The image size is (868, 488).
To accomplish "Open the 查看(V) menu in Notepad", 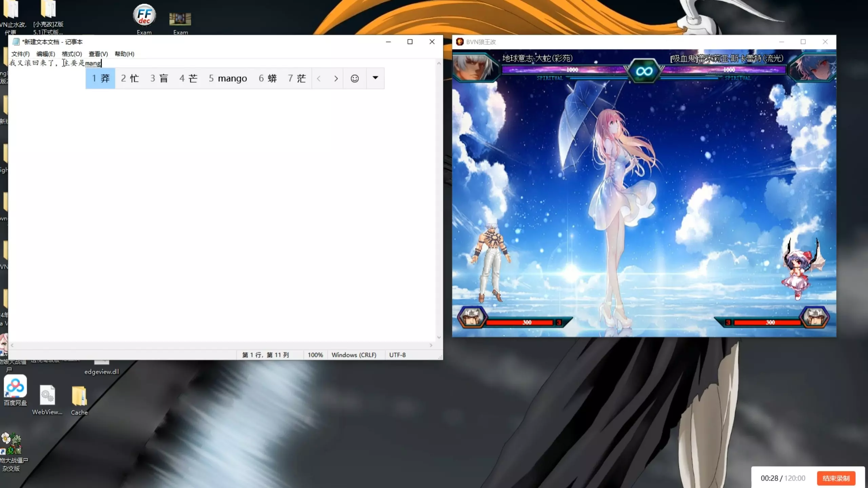I will tap(98, 54).
